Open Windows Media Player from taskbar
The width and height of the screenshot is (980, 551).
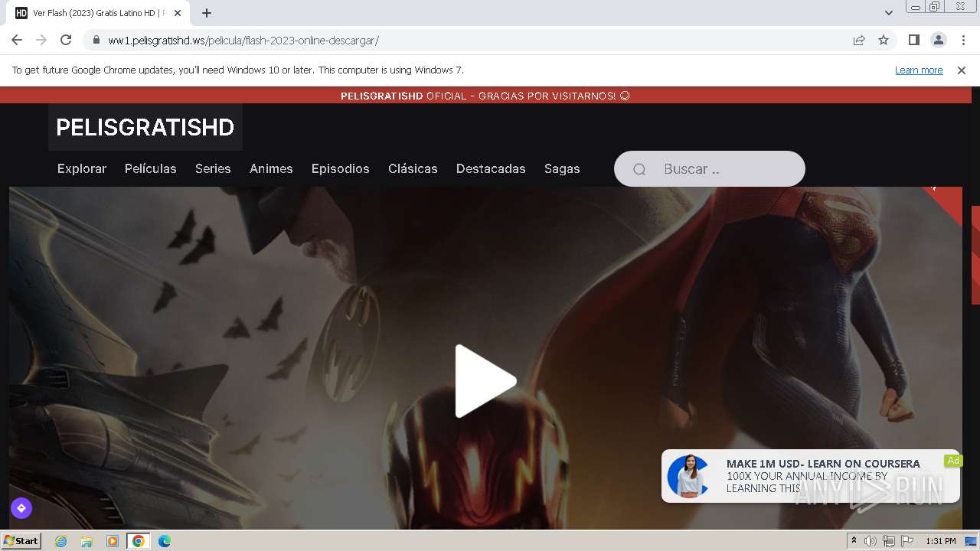tap(113, 541)
